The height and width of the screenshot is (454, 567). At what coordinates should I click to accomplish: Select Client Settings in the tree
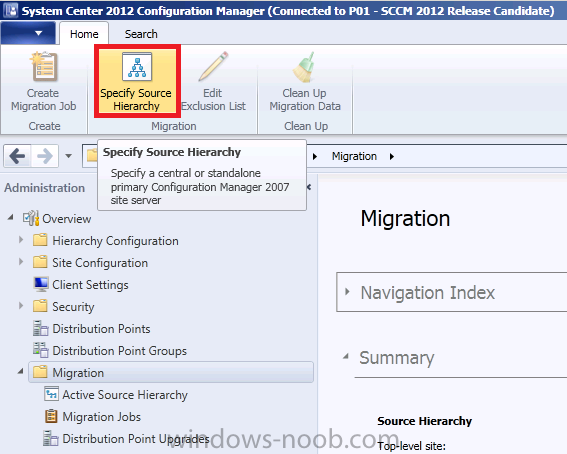pyautogui.click(x=90, y=285)
